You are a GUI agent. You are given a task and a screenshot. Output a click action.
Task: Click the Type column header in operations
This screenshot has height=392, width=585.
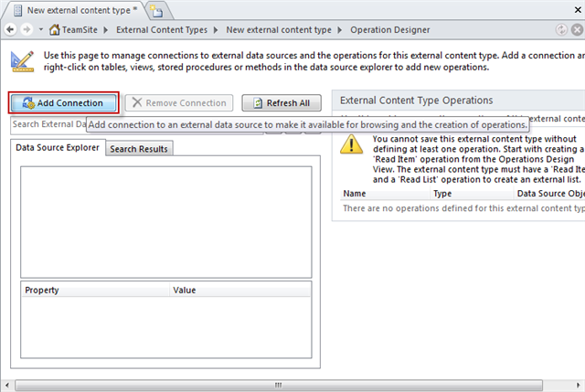coord(472,194)
